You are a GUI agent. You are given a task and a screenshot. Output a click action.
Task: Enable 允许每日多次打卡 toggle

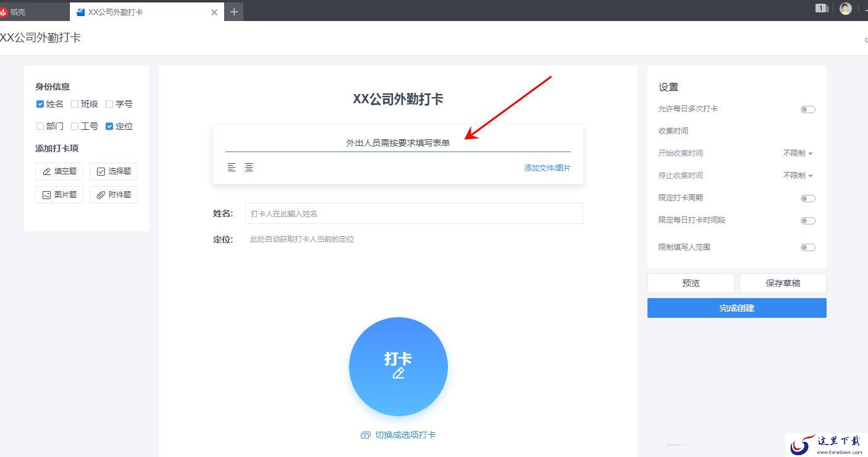(x=807, y=109)
